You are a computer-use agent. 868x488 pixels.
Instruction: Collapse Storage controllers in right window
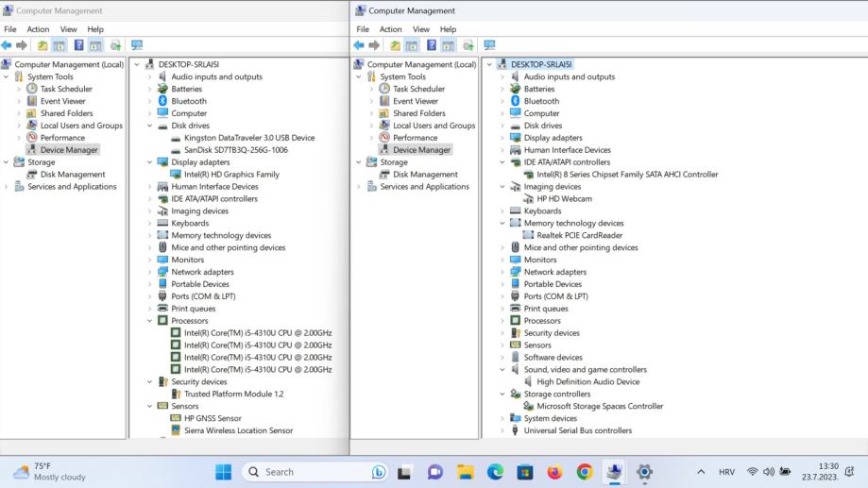click(x=502, y=394)
